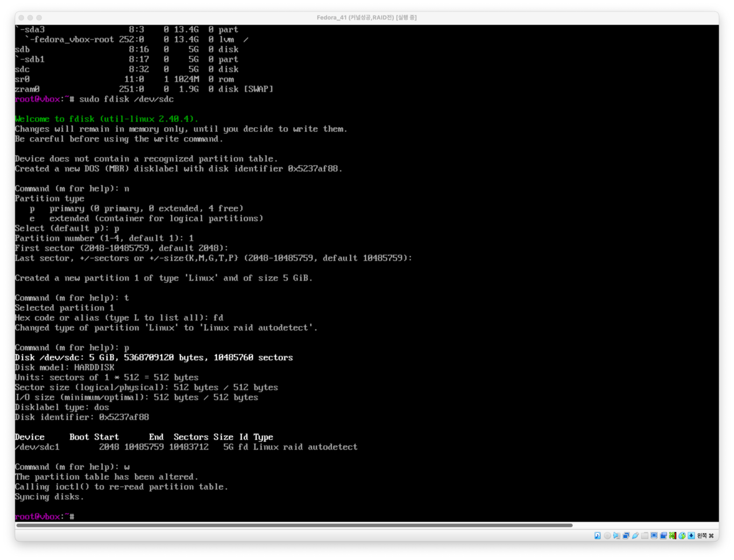The height and width of the screenshot is (560, 734).
Task: Click the display monitor status icon
Action: tap(654, 536)
